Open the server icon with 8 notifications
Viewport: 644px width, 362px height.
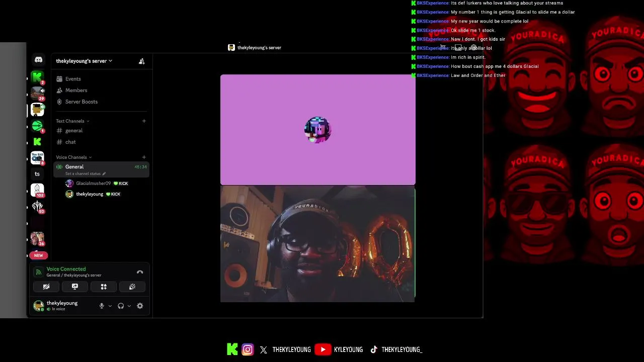point(37,158)
